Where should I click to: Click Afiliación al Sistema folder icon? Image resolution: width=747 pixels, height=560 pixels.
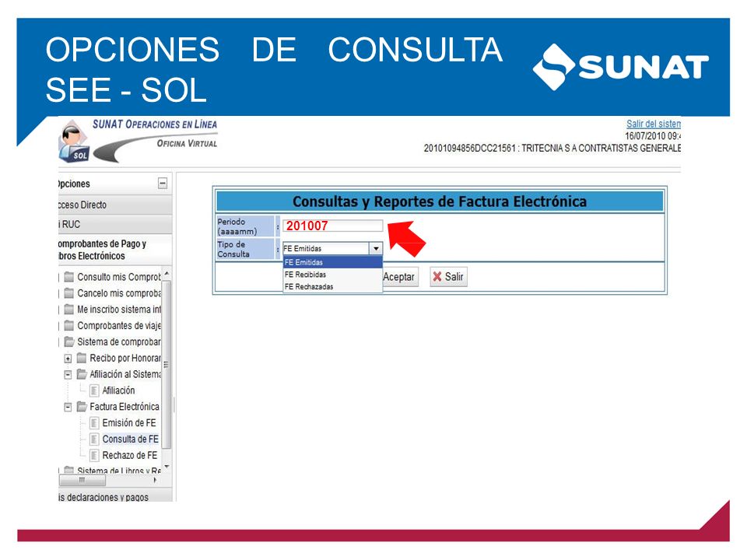82,374
